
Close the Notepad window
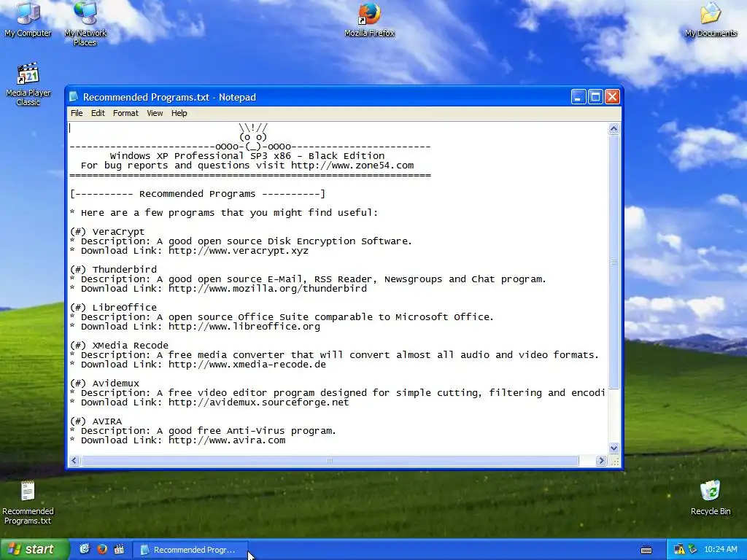coord(612,97)
